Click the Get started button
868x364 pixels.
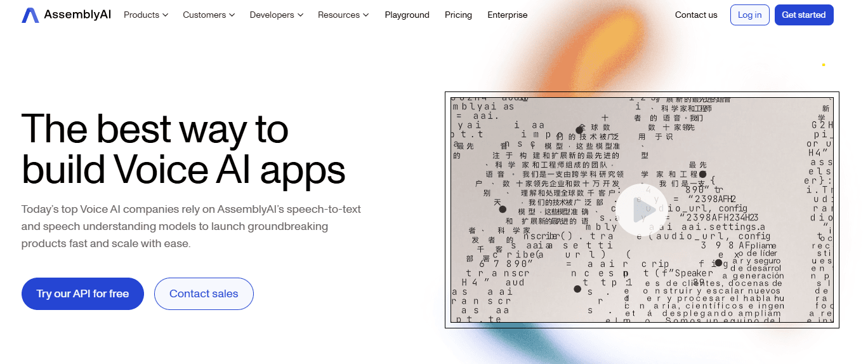point(804,15)
